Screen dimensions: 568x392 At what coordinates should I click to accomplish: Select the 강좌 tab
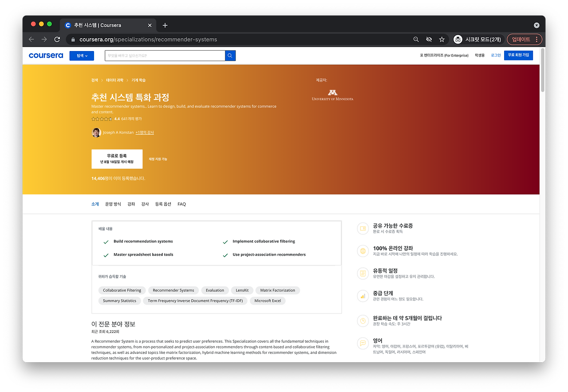coord(131,204)
